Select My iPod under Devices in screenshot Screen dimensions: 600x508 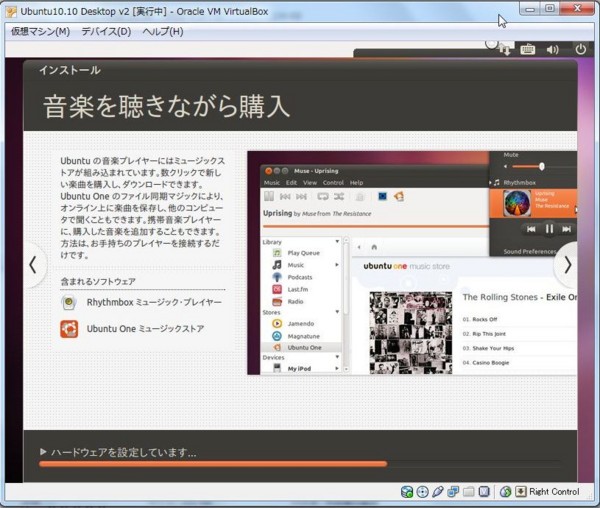tap(299, 369)
